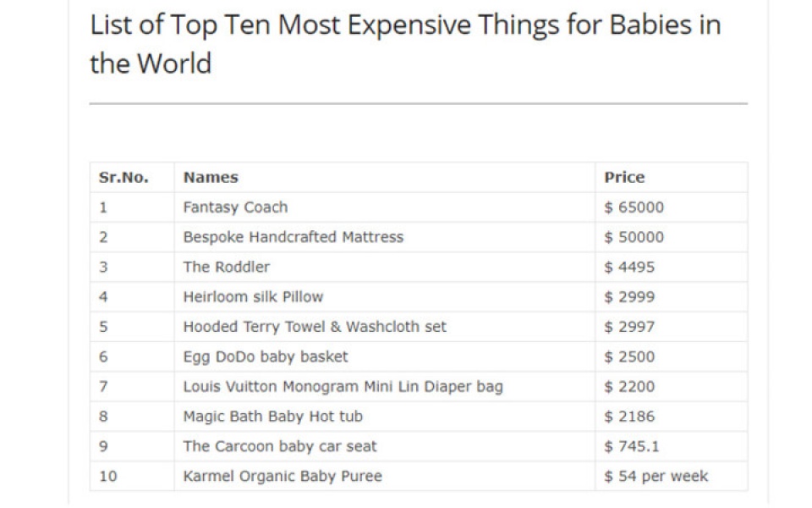Select the $ 745.1 price value
812x508 pixels.
(632, 446)
